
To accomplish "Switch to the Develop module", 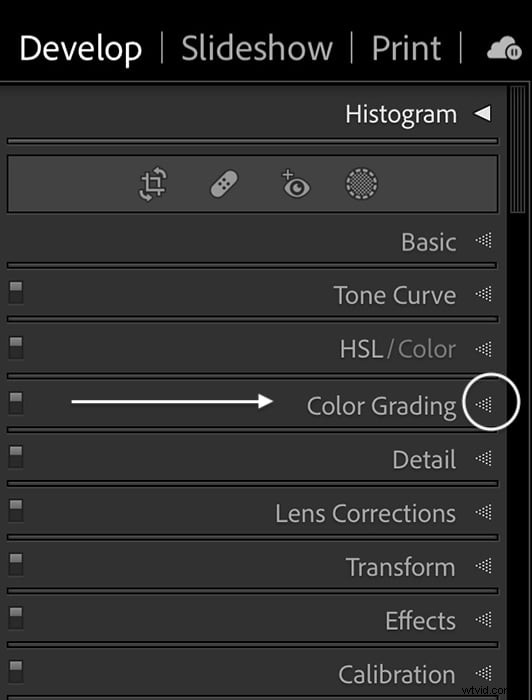I will tap(81, 50).
